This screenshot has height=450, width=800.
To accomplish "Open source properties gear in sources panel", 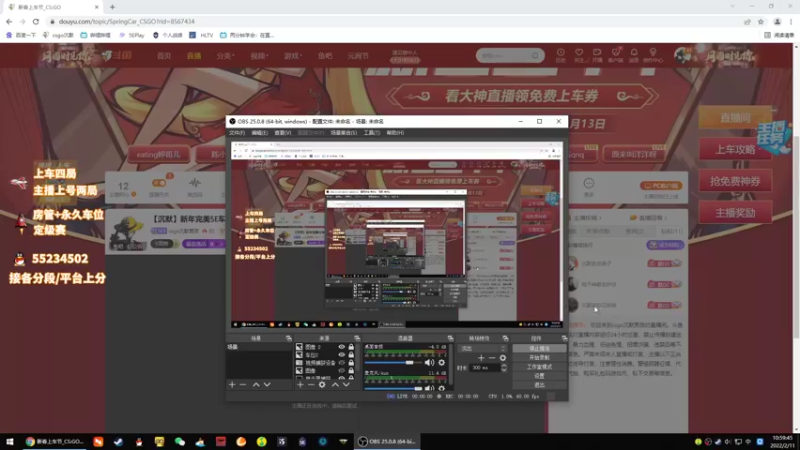I will pyautogui.click(x=322, y=385).
